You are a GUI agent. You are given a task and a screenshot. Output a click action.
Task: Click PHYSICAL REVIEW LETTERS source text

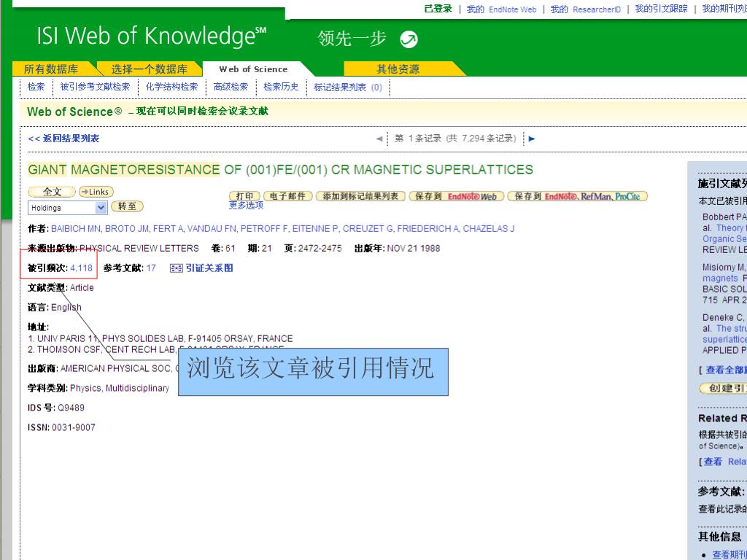pyautogui.click(x=139, y=248)
